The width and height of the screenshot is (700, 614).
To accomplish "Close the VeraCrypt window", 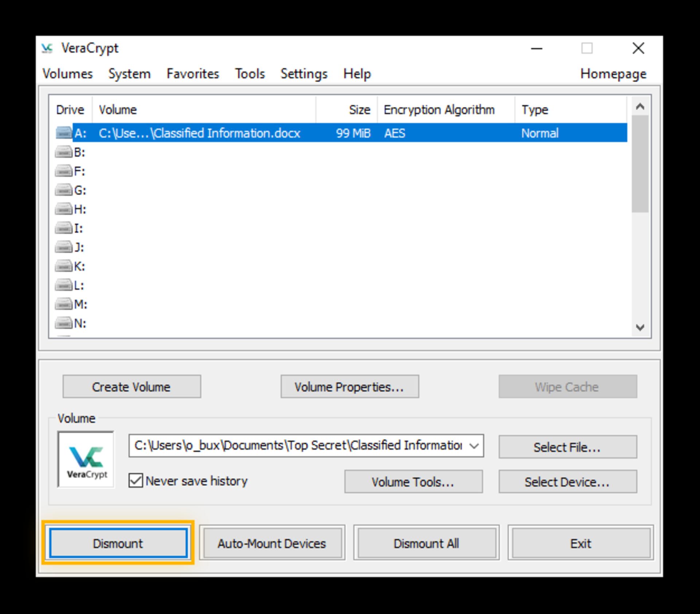I will 638,48.
